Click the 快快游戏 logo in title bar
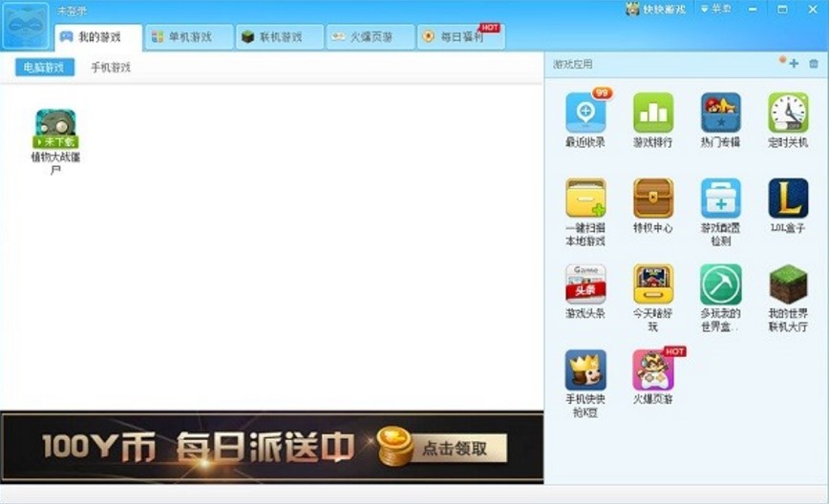This screenshot has height=504, width=829. [x=656, y=9]
